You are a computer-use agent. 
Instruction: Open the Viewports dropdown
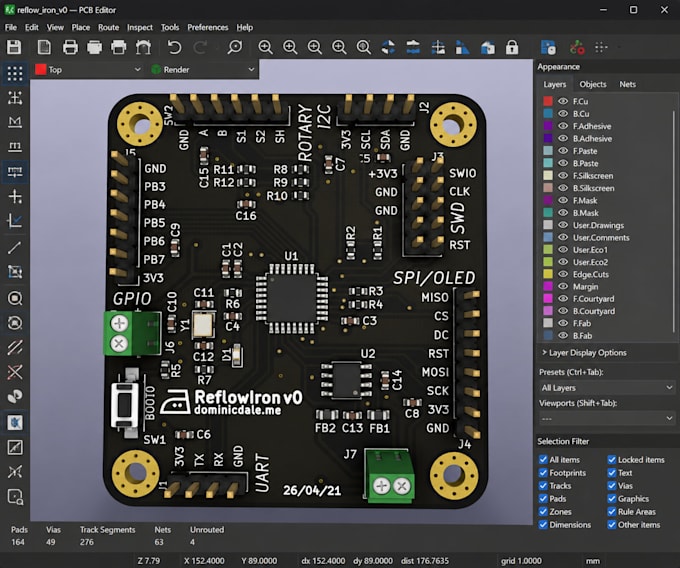tap(607, 418)
